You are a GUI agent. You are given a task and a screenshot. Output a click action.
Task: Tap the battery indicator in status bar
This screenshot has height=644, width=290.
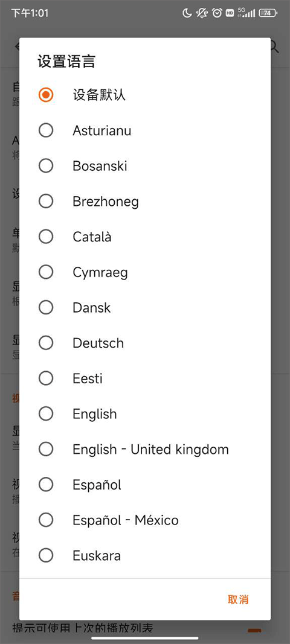coord(268,13)
